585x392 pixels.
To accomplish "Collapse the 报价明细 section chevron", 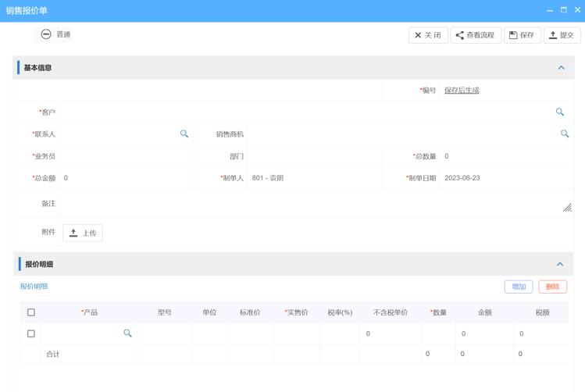I will coord(560,265).
